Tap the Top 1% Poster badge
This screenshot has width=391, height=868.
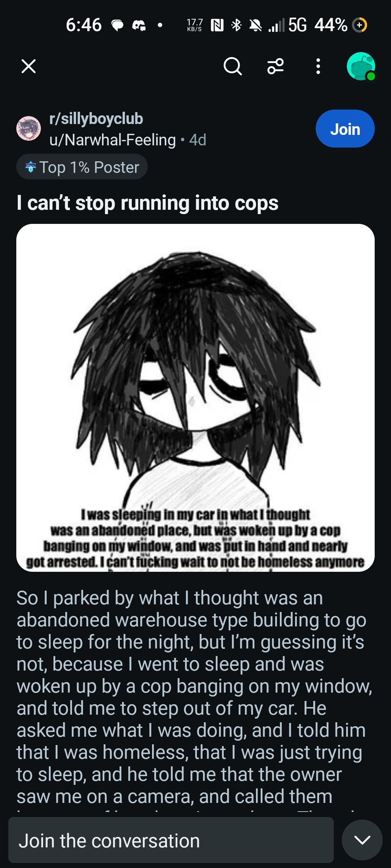coord(82,167)
